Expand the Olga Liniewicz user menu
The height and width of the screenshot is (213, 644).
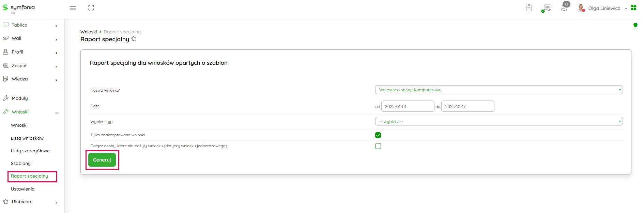(x=604, y=8)
